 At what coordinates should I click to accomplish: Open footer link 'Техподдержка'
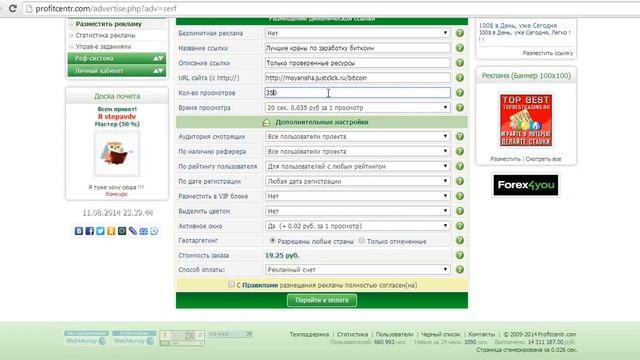coord(309,334)
